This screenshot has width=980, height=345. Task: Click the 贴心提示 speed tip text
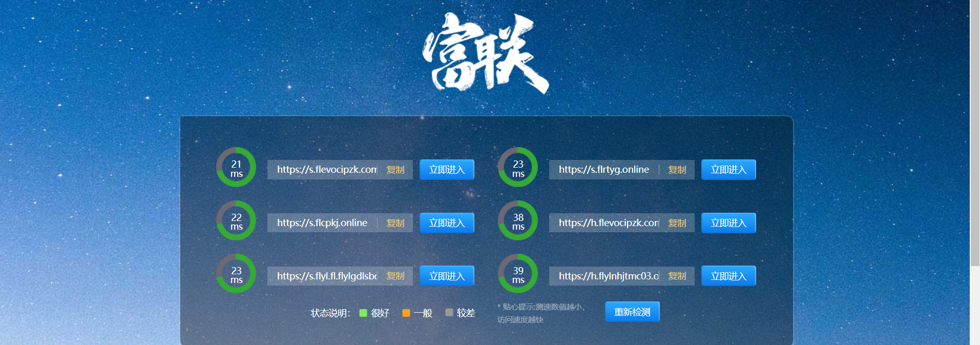[x=541, y=313]
